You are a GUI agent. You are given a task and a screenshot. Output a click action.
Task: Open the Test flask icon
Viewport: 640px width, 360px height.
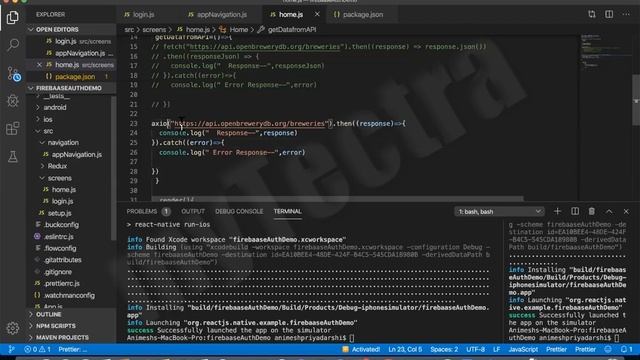click(x=13, y=156)
